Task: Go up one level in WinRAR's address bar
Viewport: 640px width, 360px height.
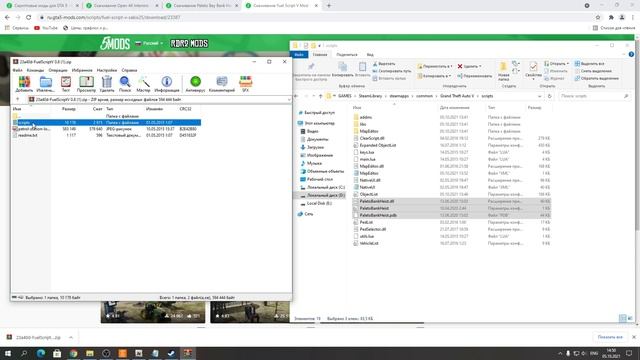Action: [18, 99]
